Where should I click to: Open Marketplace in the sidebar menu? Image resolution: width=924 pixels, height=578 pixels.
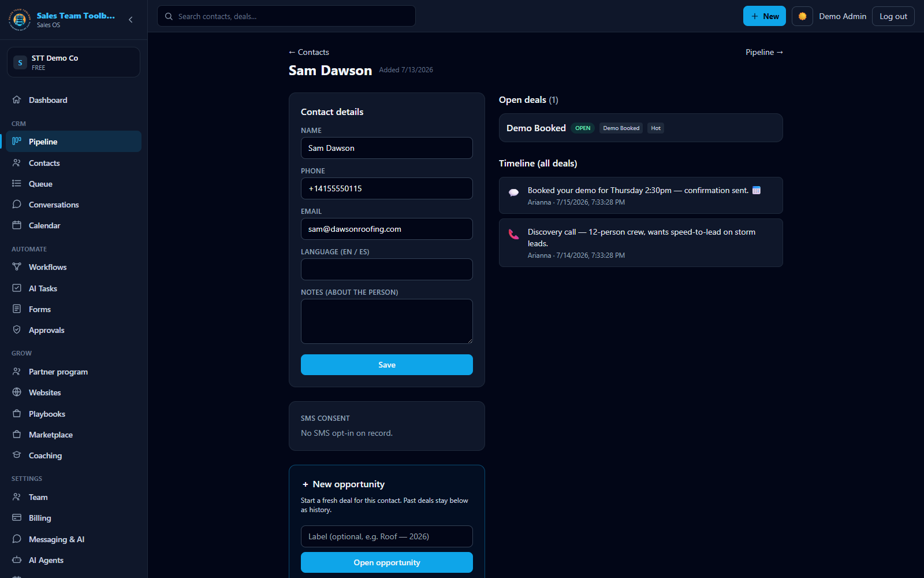point(73,435)
